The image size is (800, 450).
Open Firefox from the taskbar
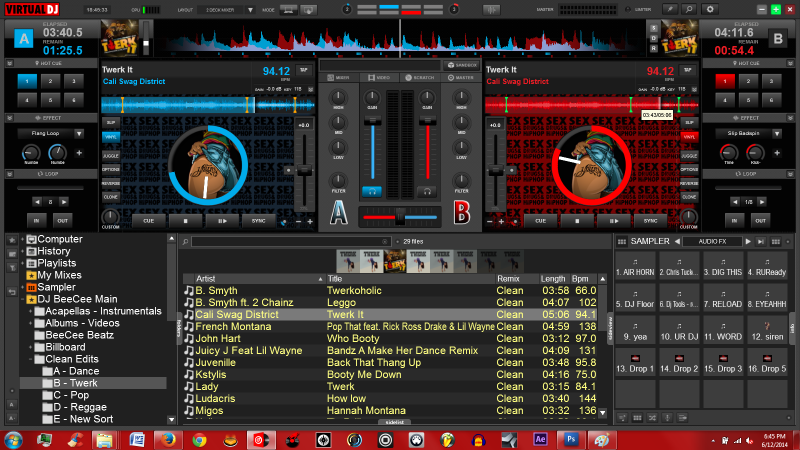click(x=168, y=440)
